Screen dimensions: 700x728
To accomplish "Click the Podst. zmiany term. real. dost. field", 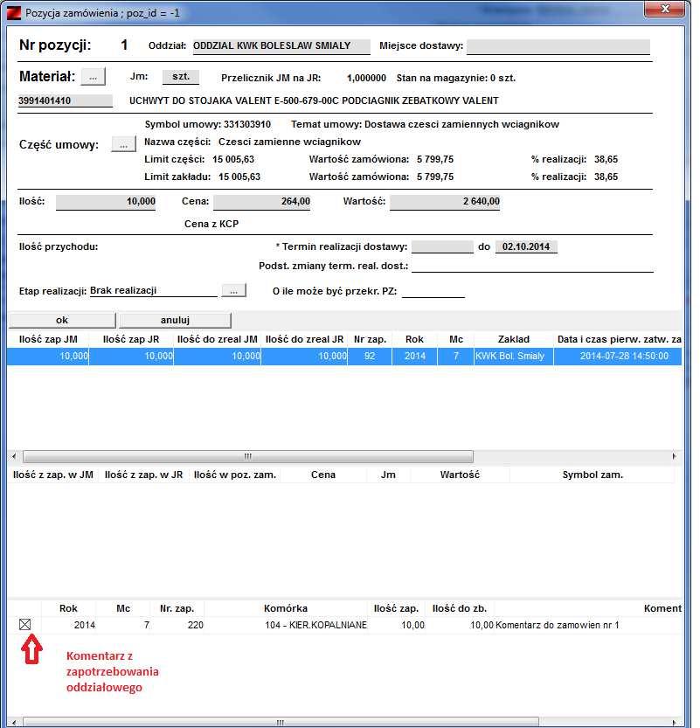I will click(x=532, y=266).
